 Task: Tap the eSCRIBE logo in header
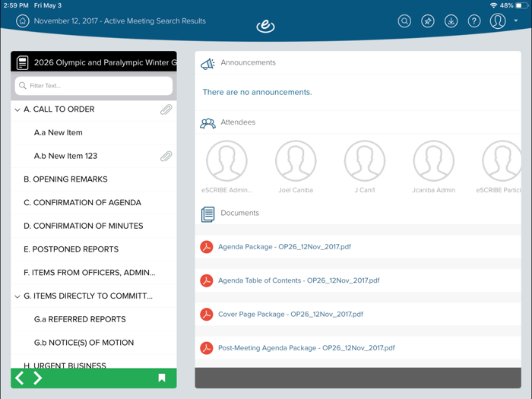click(265, 26)
